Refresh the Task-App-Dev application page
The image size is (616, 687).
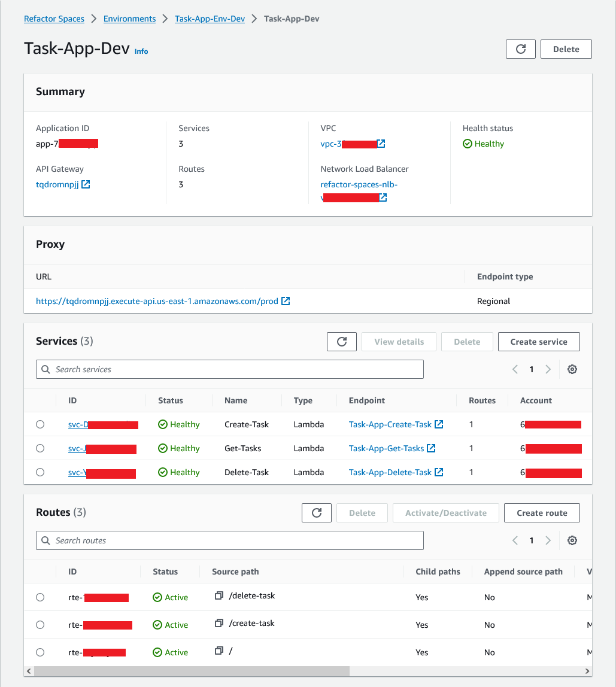[520, 49]
